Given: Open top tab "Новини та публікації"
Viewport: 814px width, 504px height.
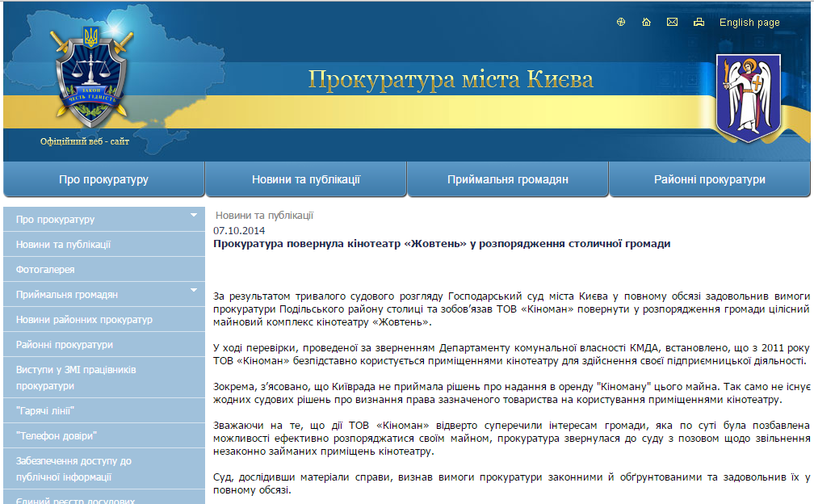Looking at the screenshot, I should [306, 179].
